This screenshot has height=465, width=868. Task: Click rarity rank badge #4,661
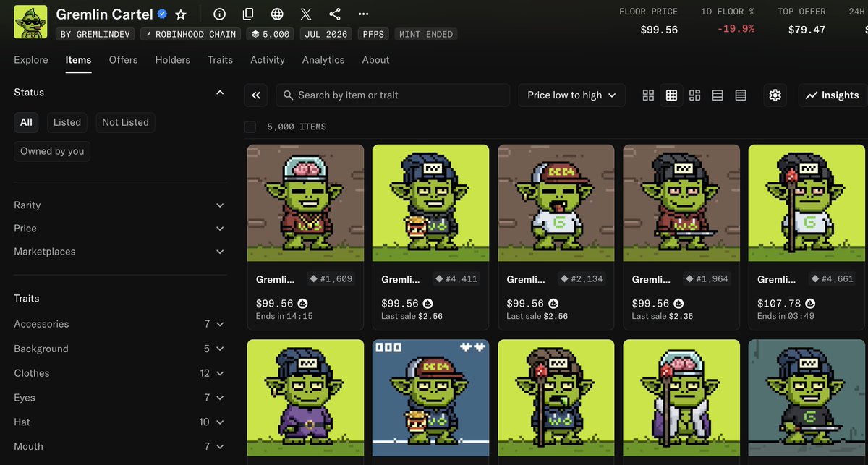tap(832, 278)
